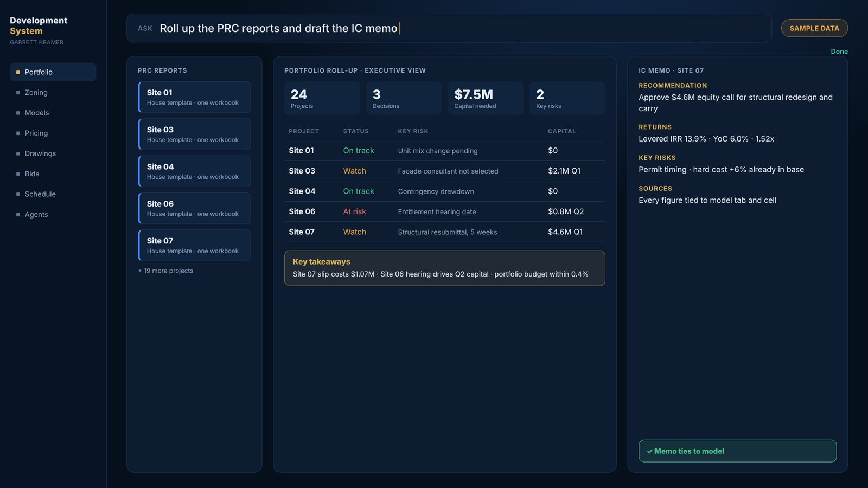
Task: Click the PRC REPORTS panel heading
Action: coord(162,70)
